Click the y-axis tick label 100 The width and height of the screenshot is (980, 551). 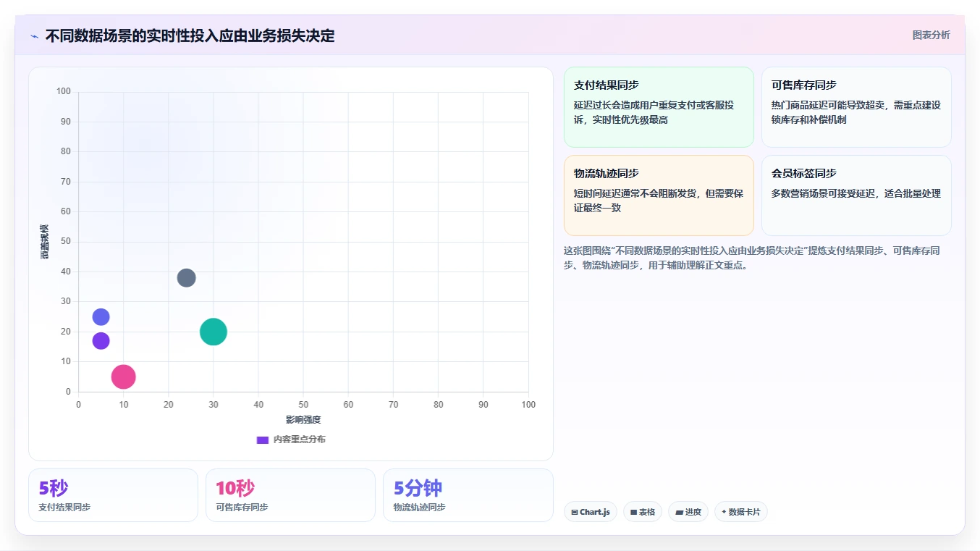(x=64, y=91)
